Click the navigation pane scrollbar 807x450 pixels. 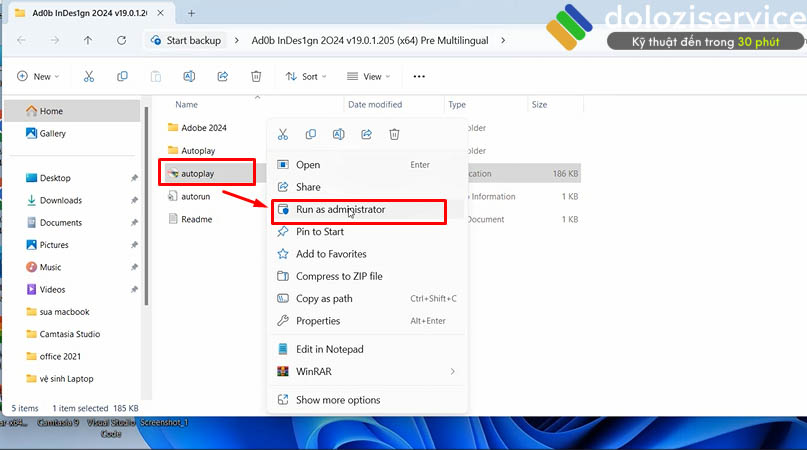click(146, 206)
